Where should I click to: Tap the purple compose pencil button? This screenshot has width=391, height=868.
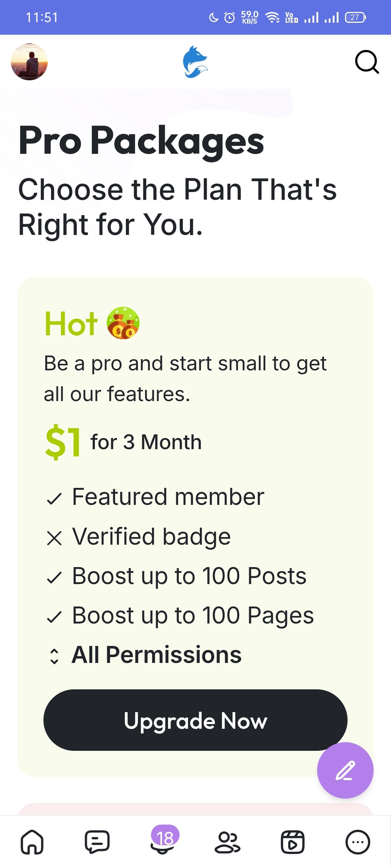click(345, 770)
